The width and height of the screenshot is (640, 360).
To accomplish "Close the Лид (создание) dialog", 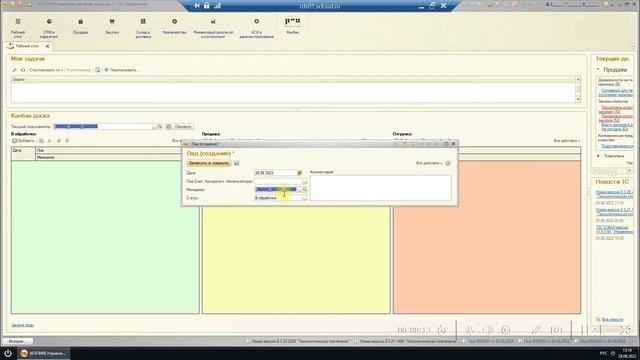I will pyautogui.click(x=453, y=144).
